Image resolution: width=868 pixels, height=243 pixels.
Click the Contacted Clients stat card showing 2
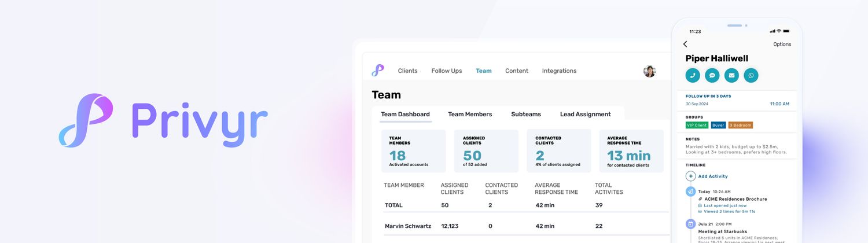pos(559,151)
